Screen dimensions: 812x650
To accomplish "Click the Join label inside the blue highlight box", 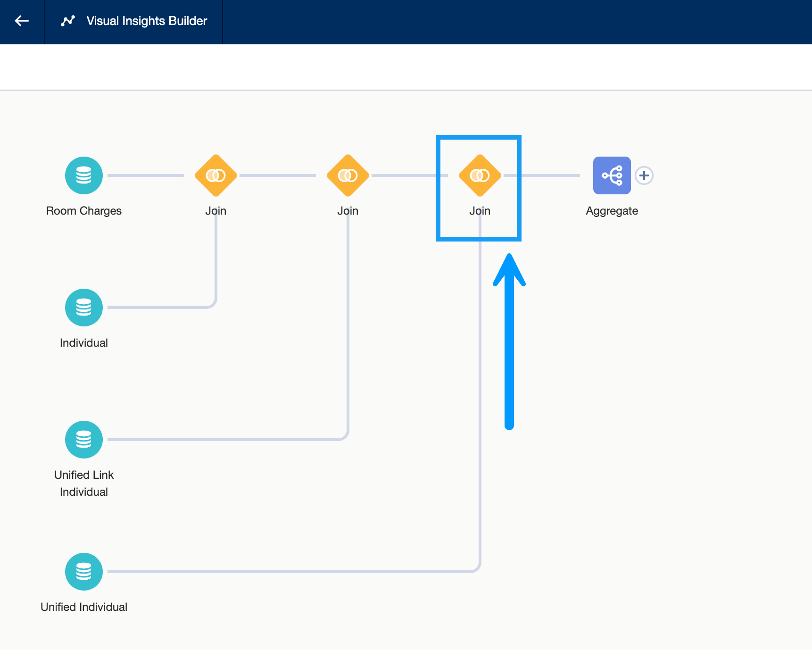I will coord(480,211).
